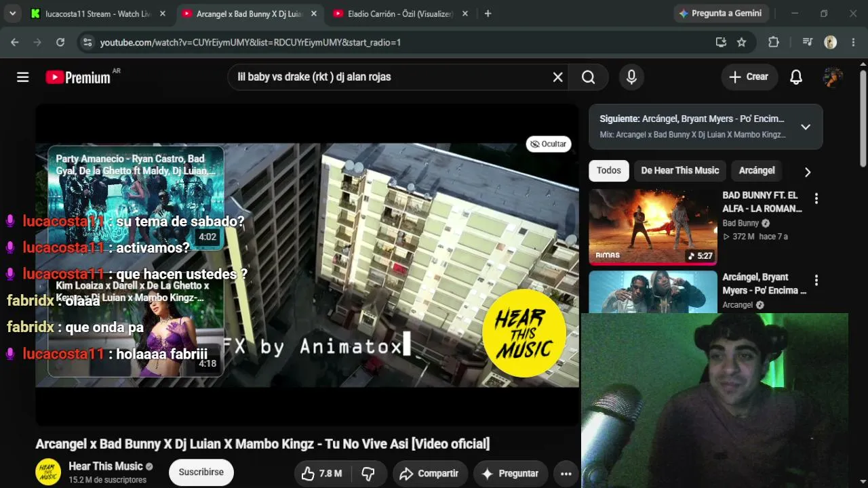Reload the YouTube page
868x488 pixels.
tap(60, 42)
